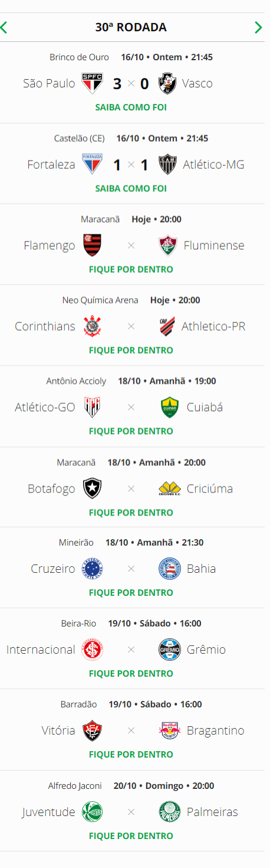Open the Cuiabá green crest
Viewport: 270px width, 868px height.
168,407
